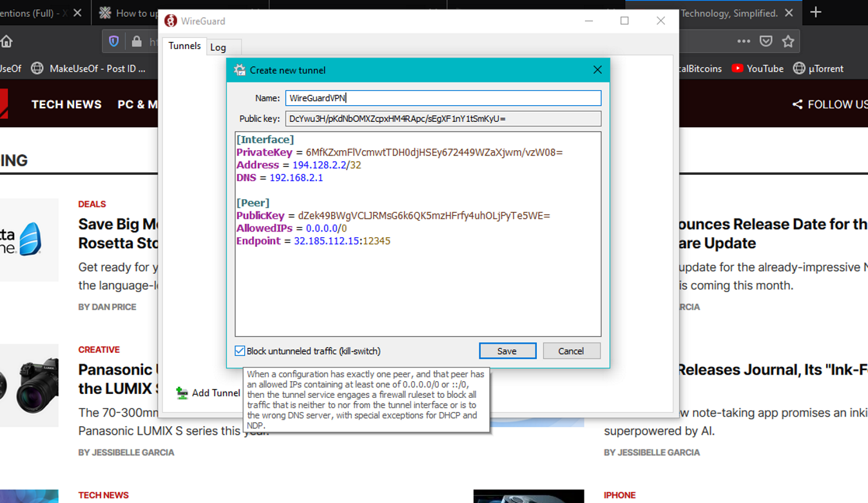Click the [Interface] section header
Screen dimensions: 868x503
click(x=265, y=139)
